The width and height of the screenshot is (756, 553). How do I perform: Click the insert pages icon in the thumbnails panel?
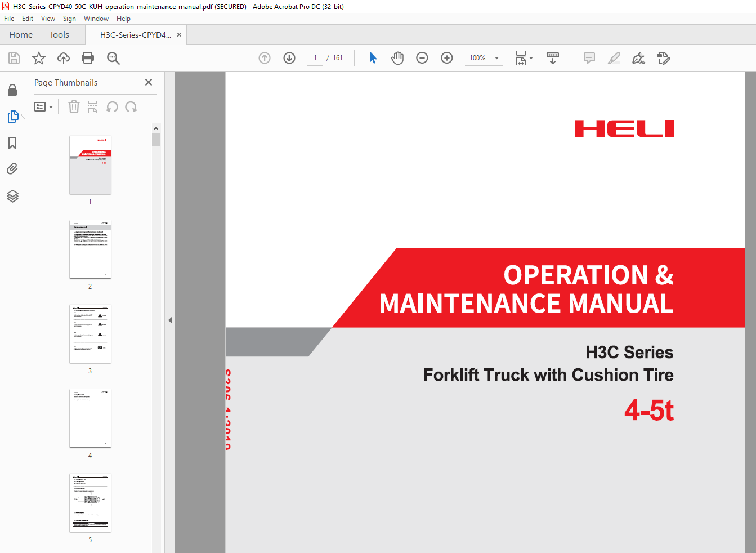[x=93, y=106]
